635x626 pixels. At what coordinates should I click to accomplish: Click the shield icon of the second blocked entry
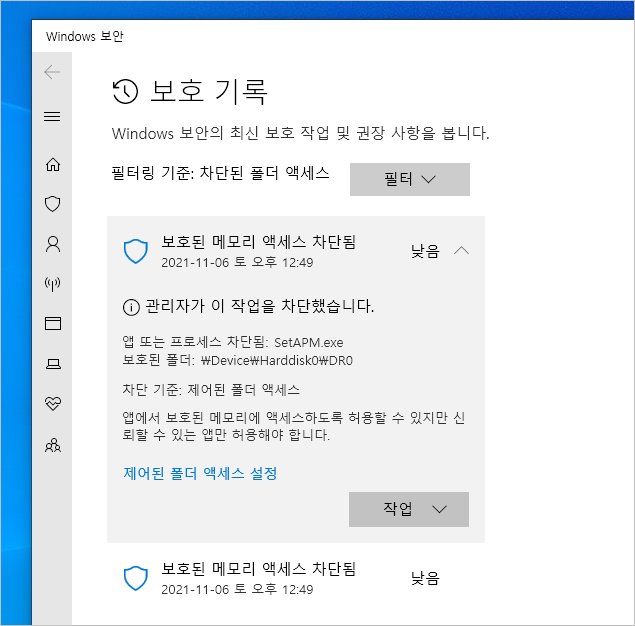click(136, 578)
